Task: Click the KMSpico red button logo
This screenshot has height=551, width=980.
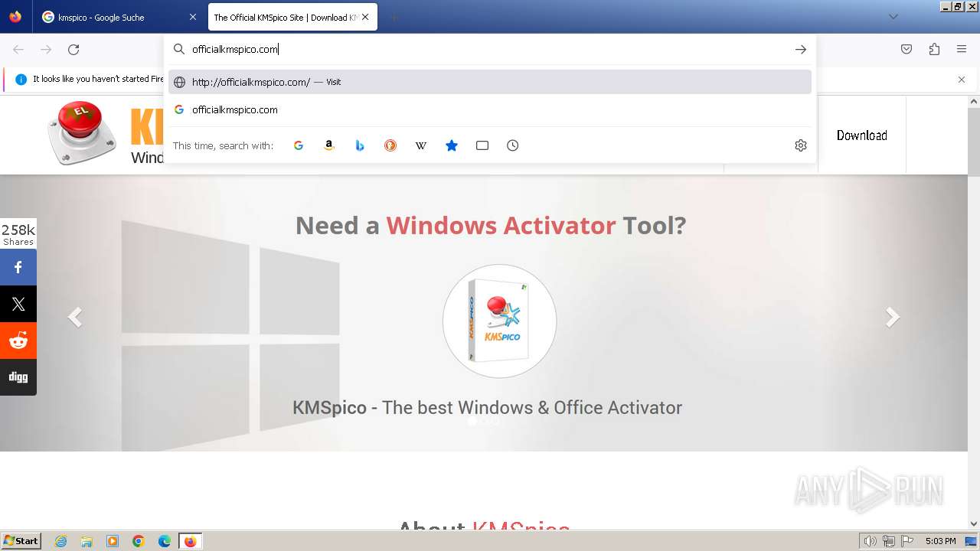Action: (x=81, y=133)
